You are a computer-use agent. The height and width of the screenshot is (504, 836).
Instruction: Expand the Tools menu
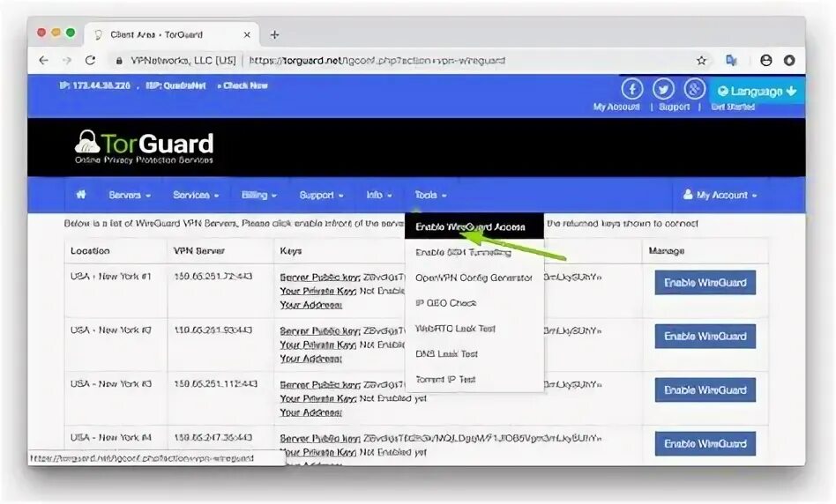pos(431,195)
